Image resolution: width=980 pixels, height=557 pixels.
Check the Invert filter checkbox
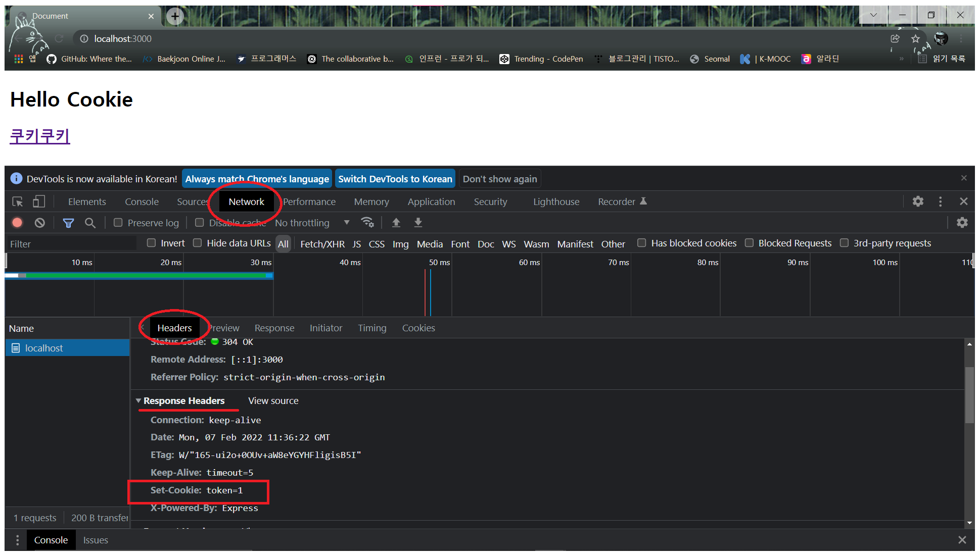click(151, 243)
